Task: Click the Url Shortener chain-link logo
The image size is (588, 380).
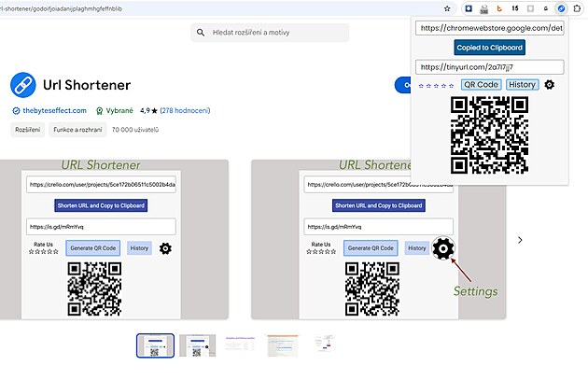Action: tap(23, 85)
